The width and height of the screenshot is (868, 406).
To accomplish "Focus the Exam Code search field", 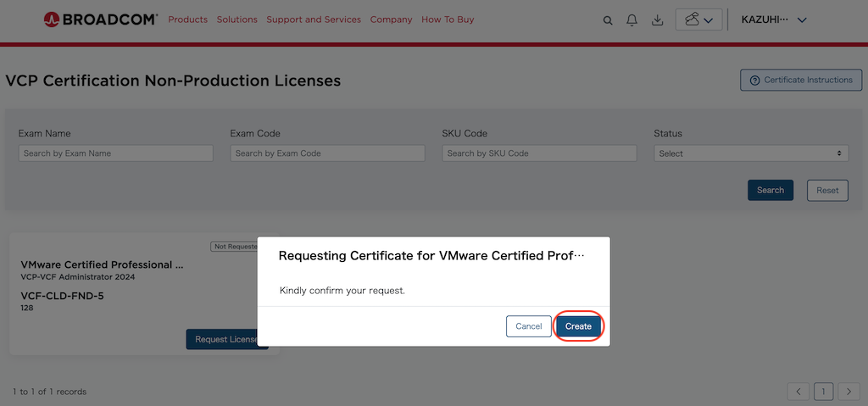I will coord(328,153).
